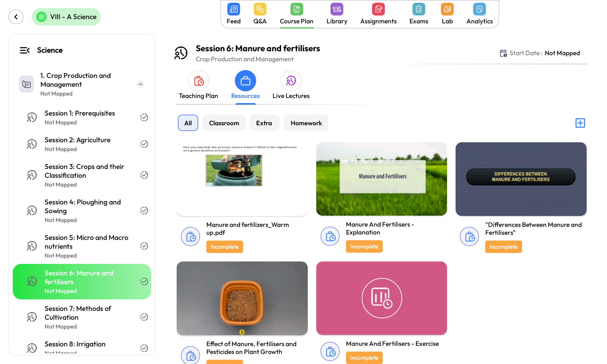Viewport: 607px width, 364px height.
Task: Click the Teaching Plan clipboard icon
Action: (x=198, y=81)
